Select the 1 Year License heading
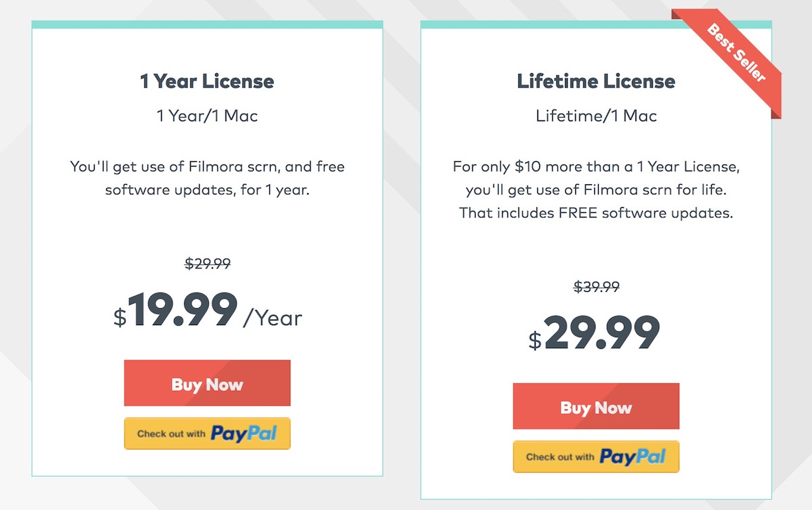812x510 pixels. [x=207, y=82]
